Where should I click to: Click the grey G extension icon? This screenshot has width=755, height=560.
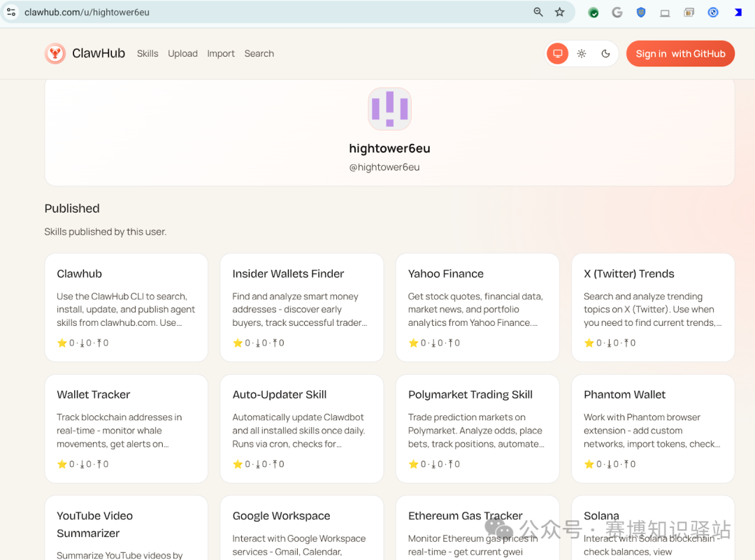(617, 13)
